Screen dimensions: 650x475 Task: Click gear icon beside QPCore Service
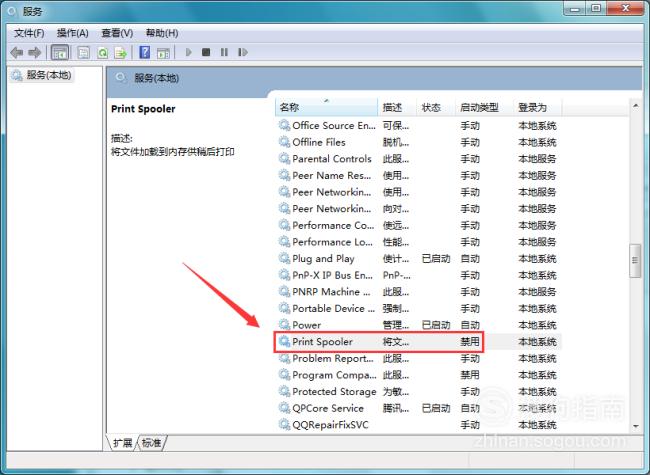[x=284, y=408]
